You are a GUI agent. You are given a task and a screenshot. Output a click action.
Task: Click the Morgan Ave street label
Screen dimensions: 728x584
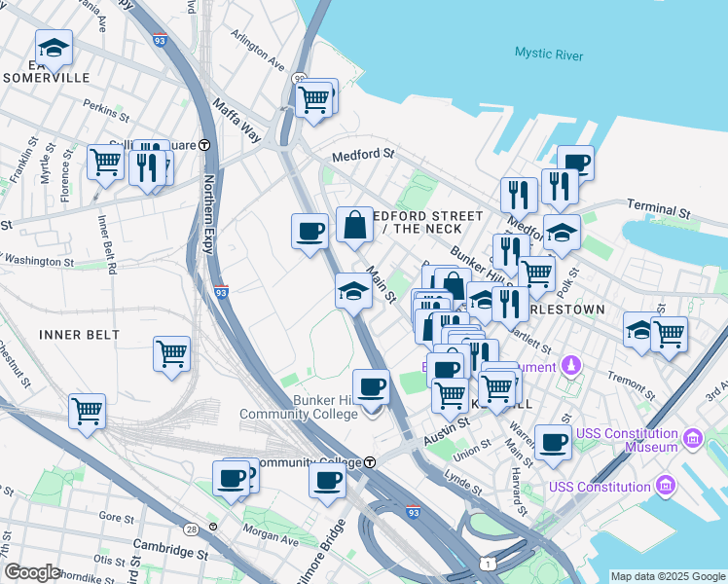click(x=271, y=534)
